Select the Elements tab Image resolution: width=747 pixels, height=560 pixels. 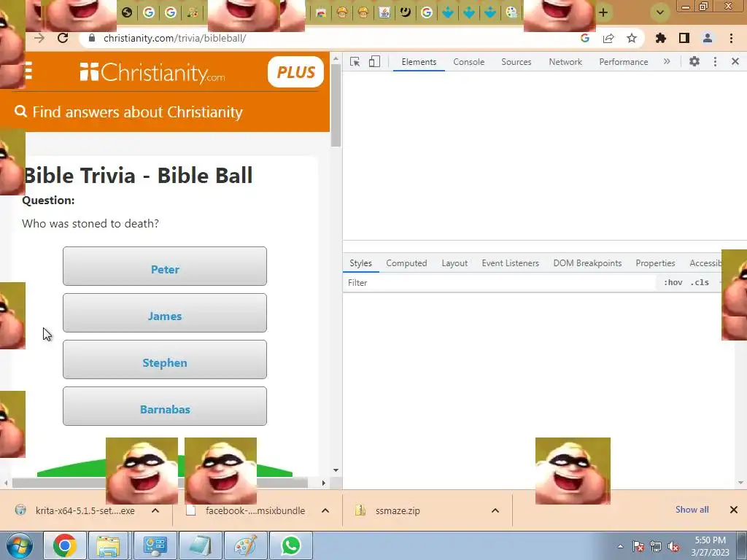pos(419,62)
